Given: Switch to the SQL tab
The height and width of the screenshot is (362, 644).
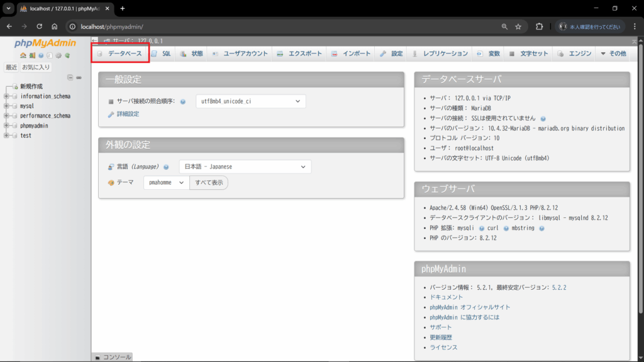Looking at the screenshot, I should 161,54.
